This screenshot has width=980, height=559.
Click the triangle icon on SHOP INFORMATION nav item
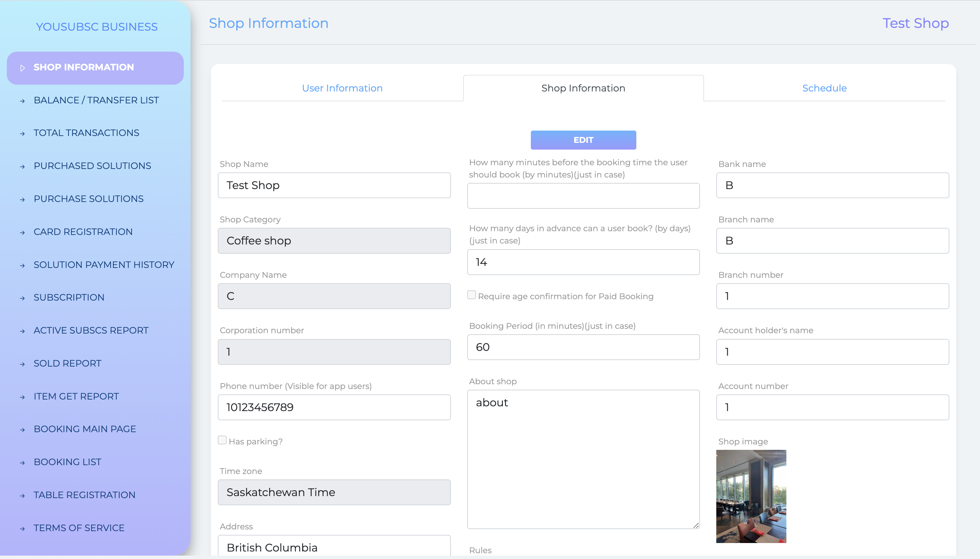click(x=23, y=68)
